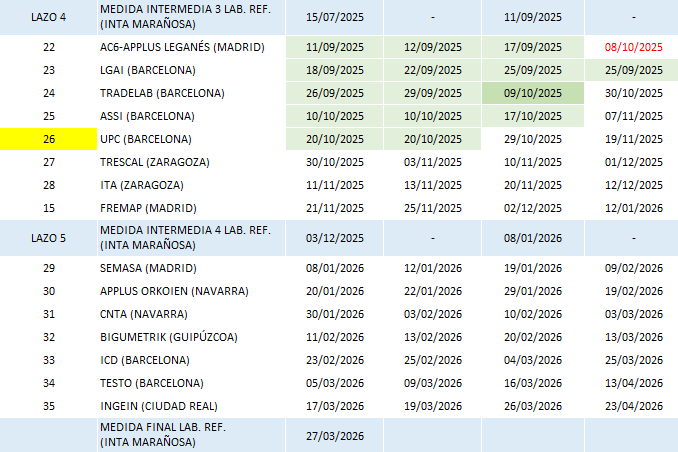Click the date 03/12/2025 in LAZO 5 row
The height and width of the screenshot is (452, 678).
(333, 238)
